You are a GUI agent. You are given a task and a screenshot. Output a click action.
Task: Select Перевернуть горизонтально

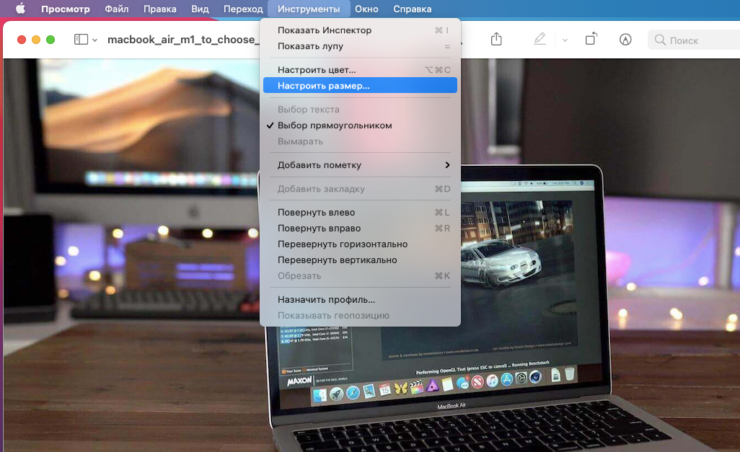pyautogui.click(x=342, y=244)
